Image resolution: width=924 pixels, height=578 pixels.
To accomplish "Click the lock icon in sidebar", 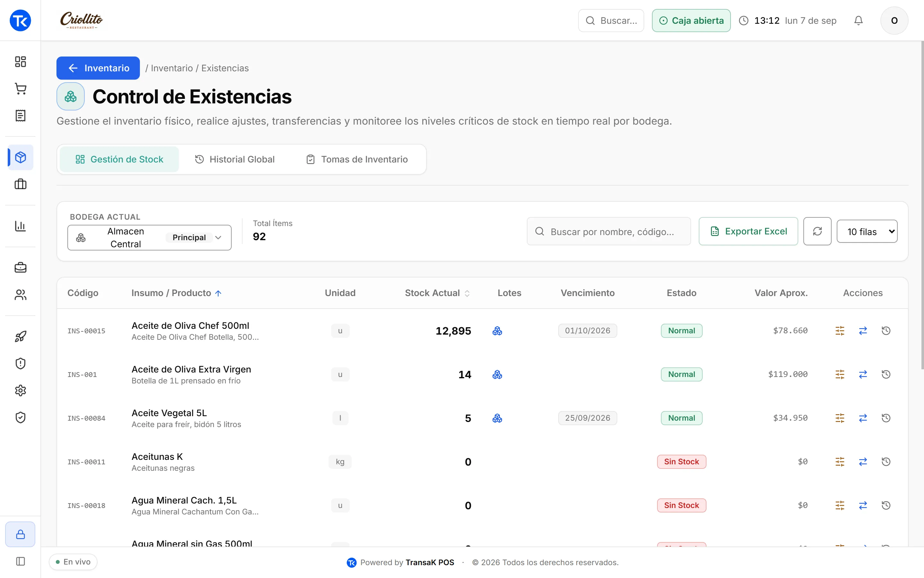I will click(x=20, y=534).
